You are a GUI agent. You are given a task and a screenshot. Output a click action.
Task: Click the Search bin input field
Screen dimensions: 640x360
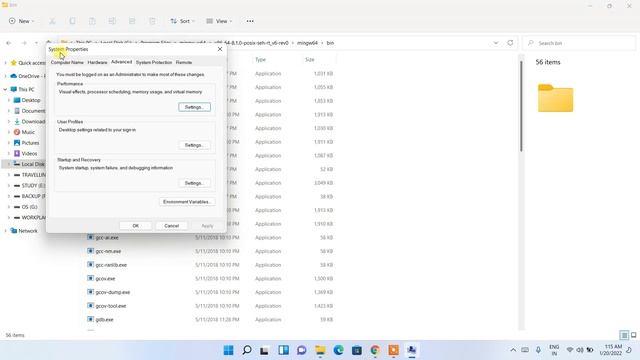[x=579, y=43]
